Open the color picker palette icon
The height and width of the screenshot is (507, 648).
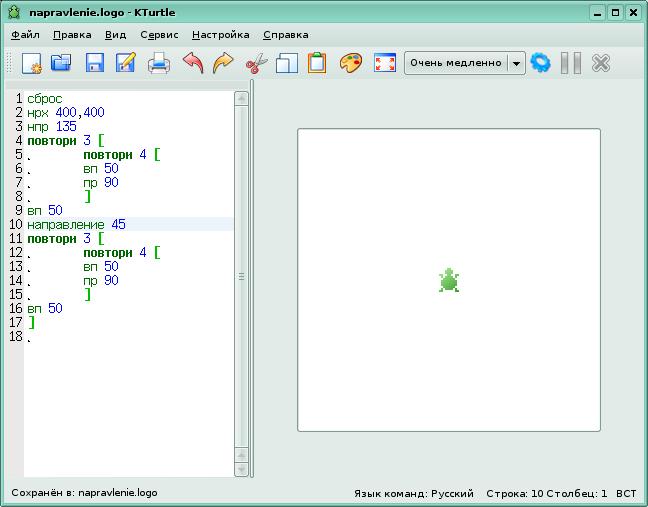[350, 64]
